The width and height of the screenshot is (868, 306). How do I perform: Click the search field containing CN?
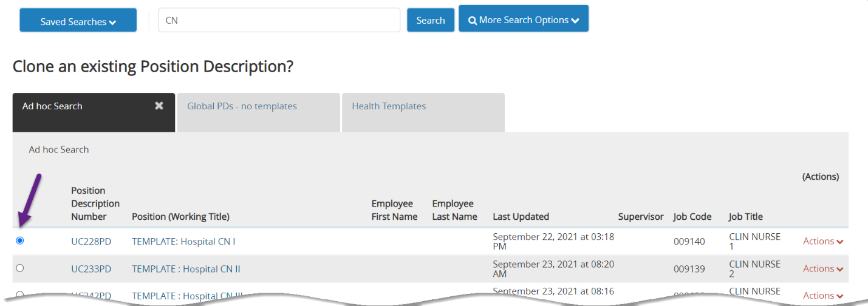click(x=279, y=20)
